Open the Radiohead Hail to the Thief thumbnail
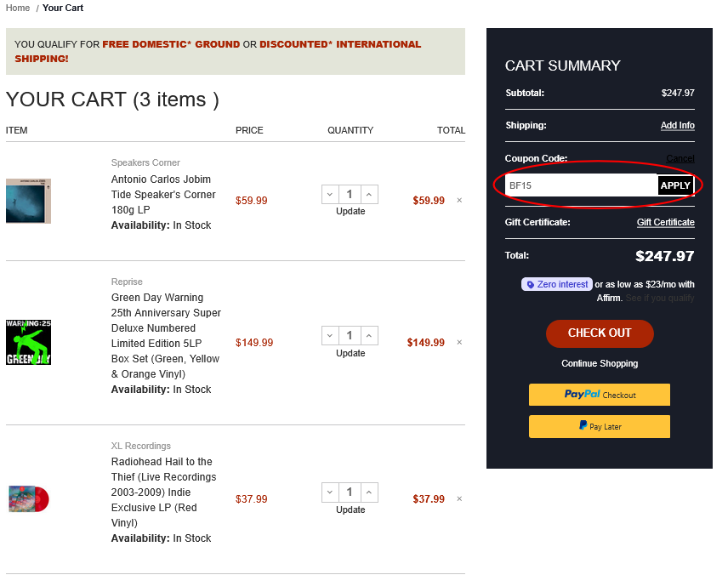The image size is (728, 575). [28, 499]
